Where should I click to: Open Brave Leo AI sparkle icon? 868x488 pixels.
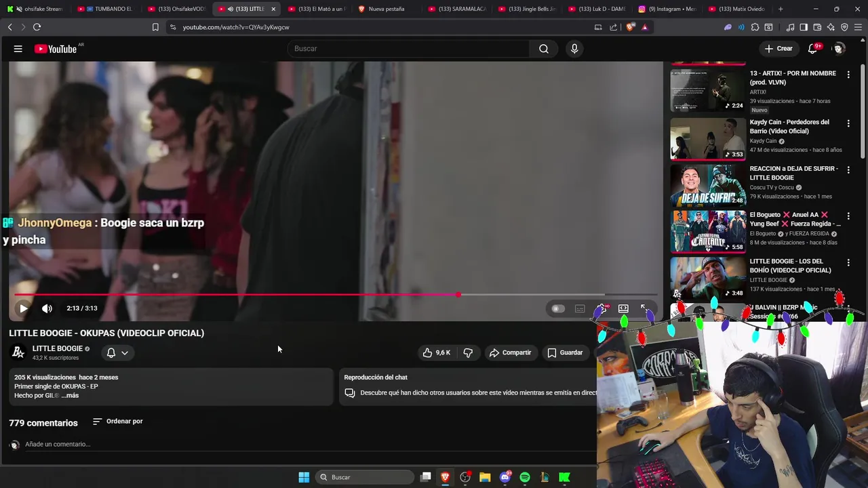(831, 27)
